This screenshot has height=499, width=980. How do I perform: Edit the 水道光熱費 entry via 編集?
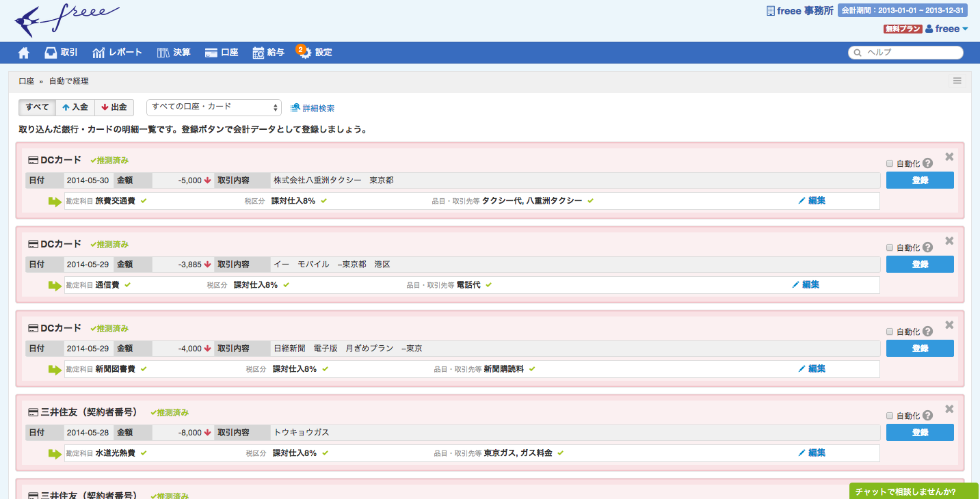(812, 453)
